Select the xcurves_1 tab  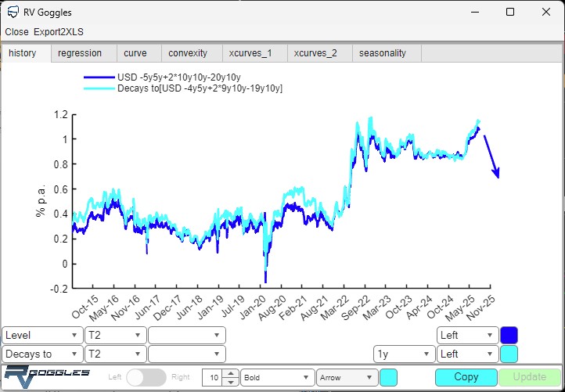pos(255,53)
